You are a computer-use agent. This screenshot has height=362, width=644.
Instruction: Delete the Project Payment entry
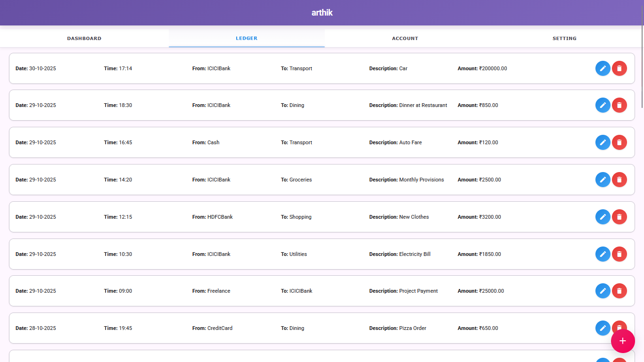(x=619, y=291)
